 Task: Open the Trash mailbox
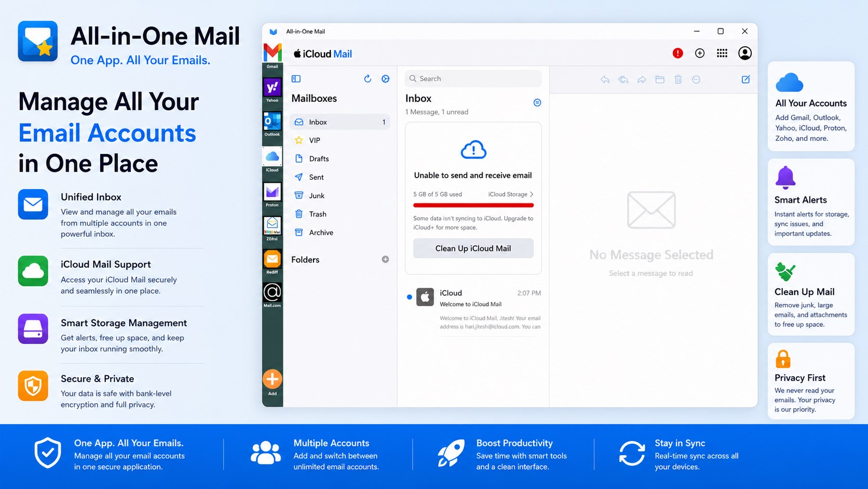click(x=340, y=214)
